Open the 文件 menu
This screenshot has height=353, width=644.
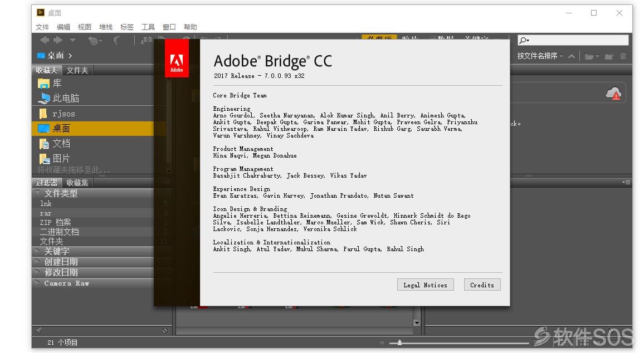tap(42, 27)
